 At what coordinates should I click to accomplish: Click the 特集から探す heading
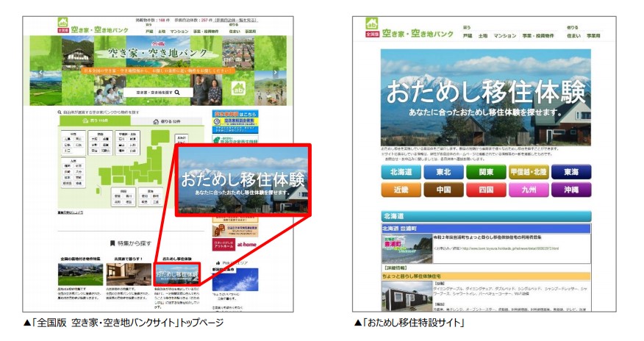(131, 243)
